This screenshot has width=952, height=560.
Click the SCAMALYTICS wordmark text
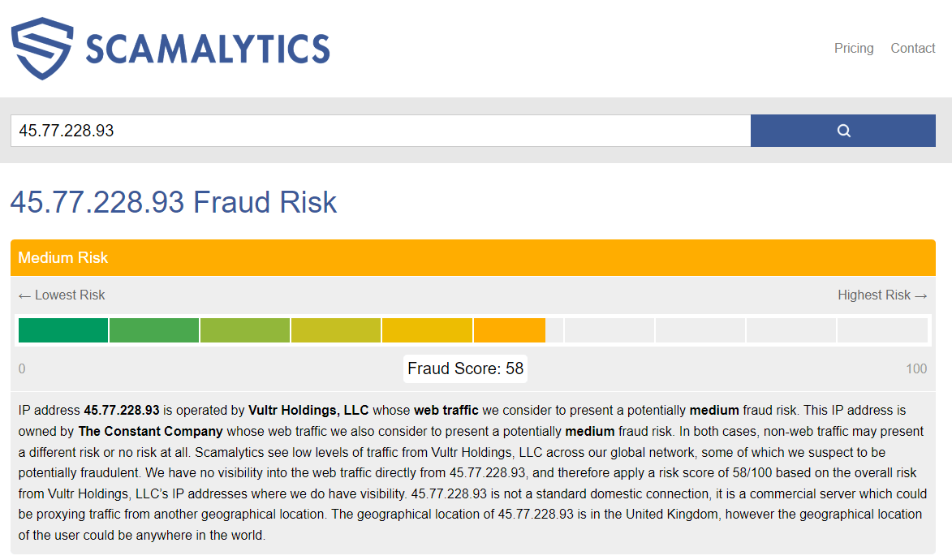208,49
